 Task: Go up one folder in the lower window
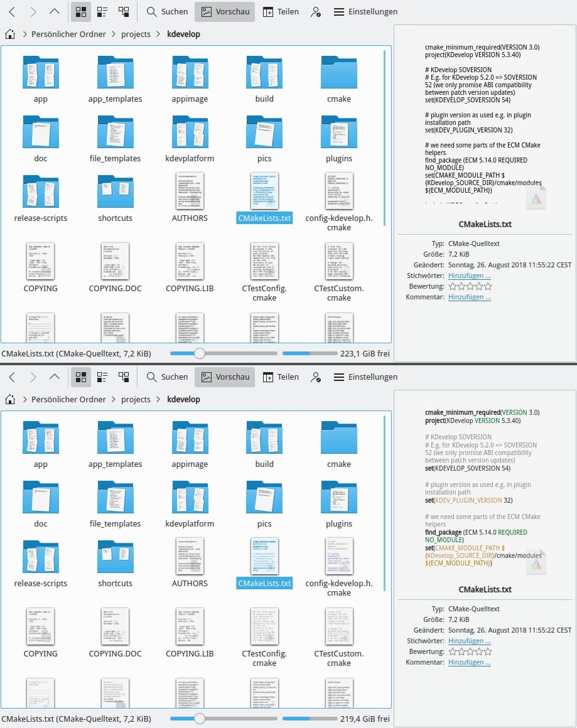55,377
